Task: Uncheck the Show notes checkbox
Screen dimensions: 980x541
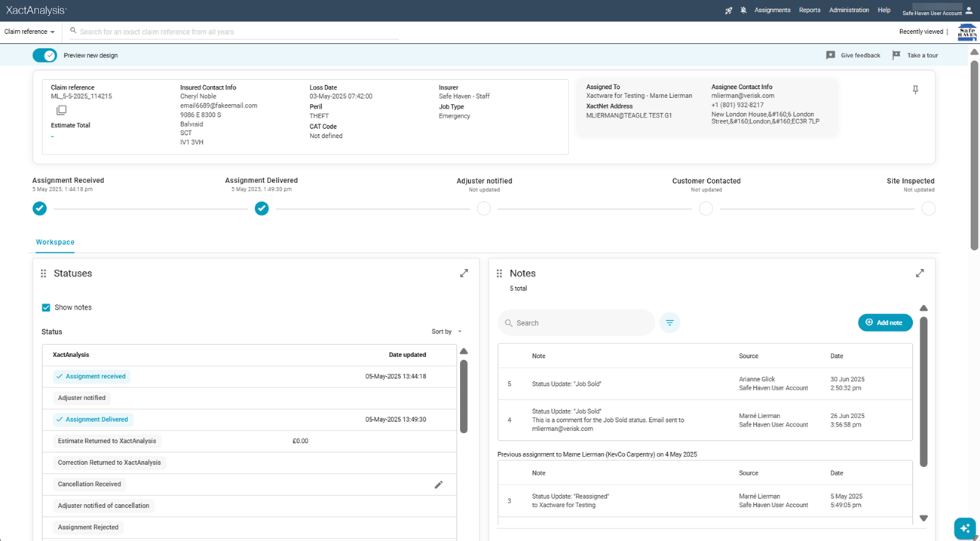Action: pos(46,307)
